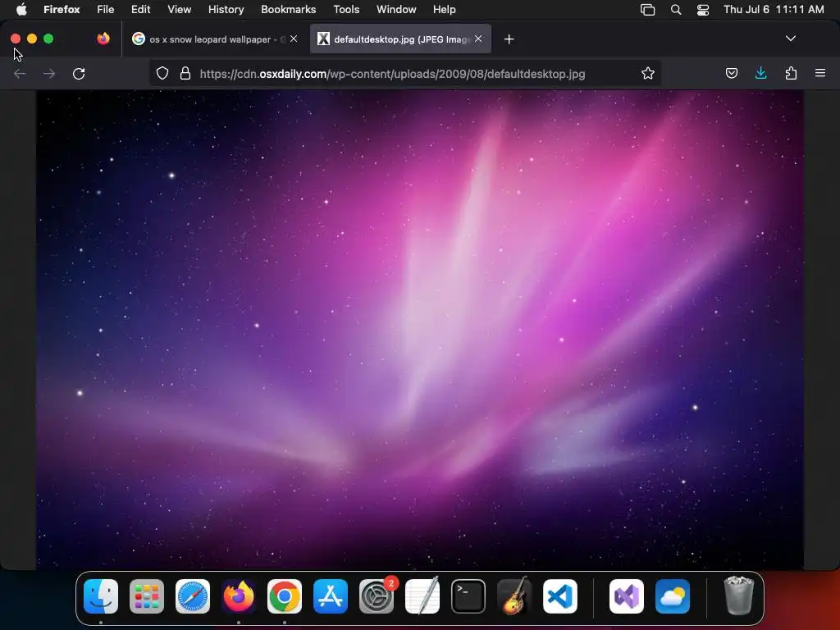Screen dimensions: 840x630
Task: Open the Edit menu
Action: pyautogui.click(x=141, y=10)
